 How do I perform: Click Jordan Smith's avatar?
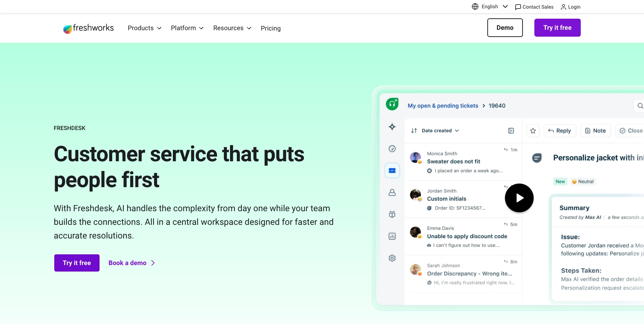click(415, 195)
